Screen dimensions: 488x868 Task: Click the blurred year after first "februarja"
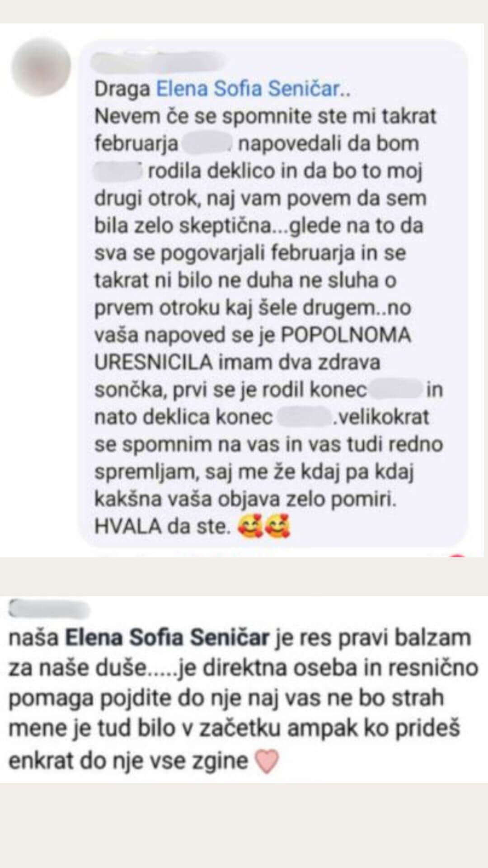click(x=206, y=144)
